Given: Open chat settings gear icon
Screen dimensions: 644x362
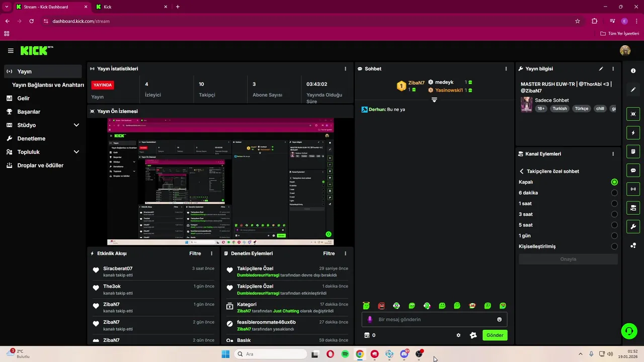Looking at the screenshot, I should (x=458, y=335).
